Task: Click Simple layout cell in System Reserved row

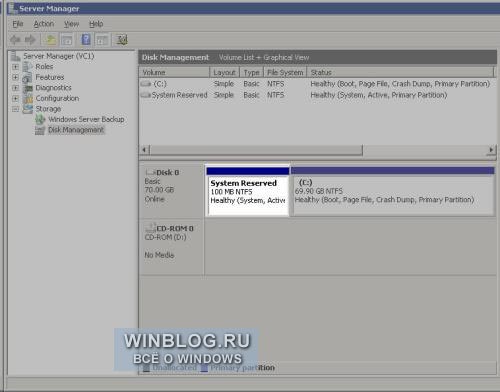Action: click(224, 95)
